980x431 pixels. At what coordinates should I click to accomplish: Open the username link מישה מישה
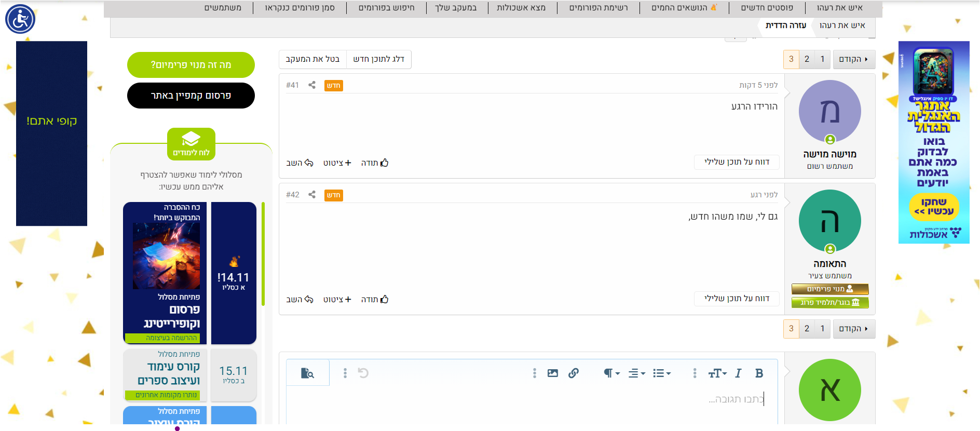pos(829,154)
